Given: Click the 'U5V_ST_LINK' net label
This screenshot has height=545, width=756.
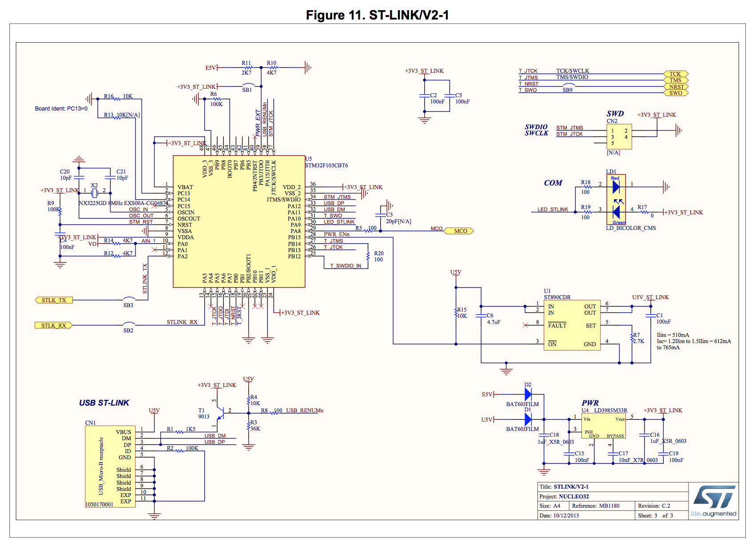Looking at the screenshot, I should [650, 297].
